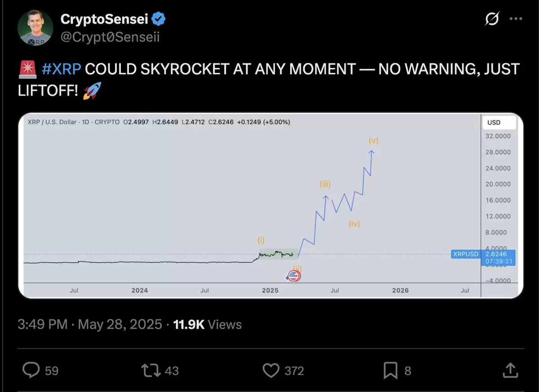Viewport: 539px width, 392px height.
Task: Click the CryptoSensei display name
Action: pos(105,19)
